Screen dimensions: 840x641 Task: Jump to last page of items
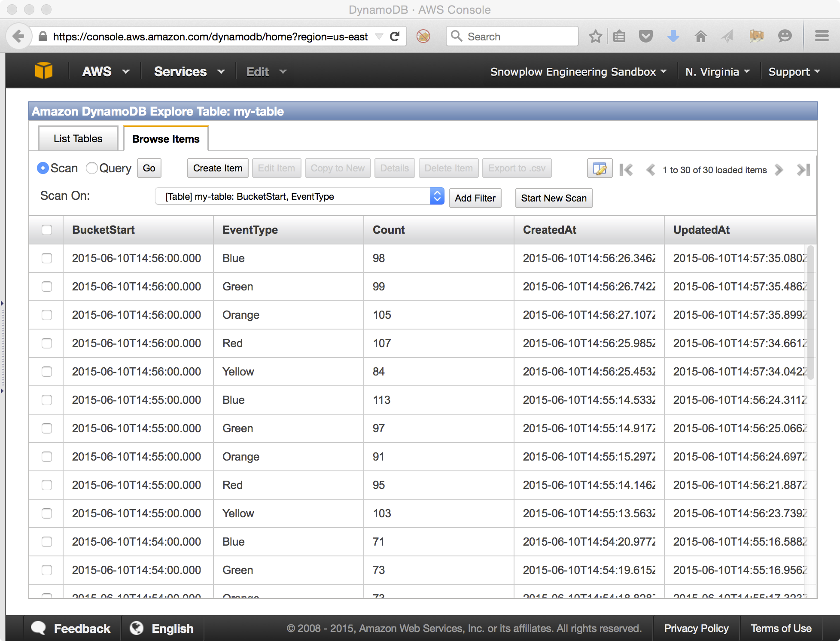click(803, 170)
